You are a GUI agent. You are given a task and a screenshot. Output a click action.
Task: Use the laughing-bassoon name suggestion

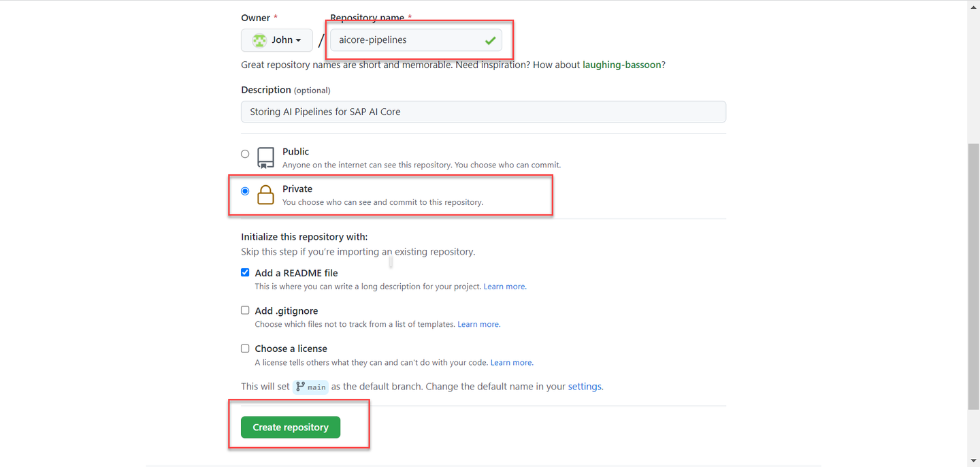click(x=622, y=65)
